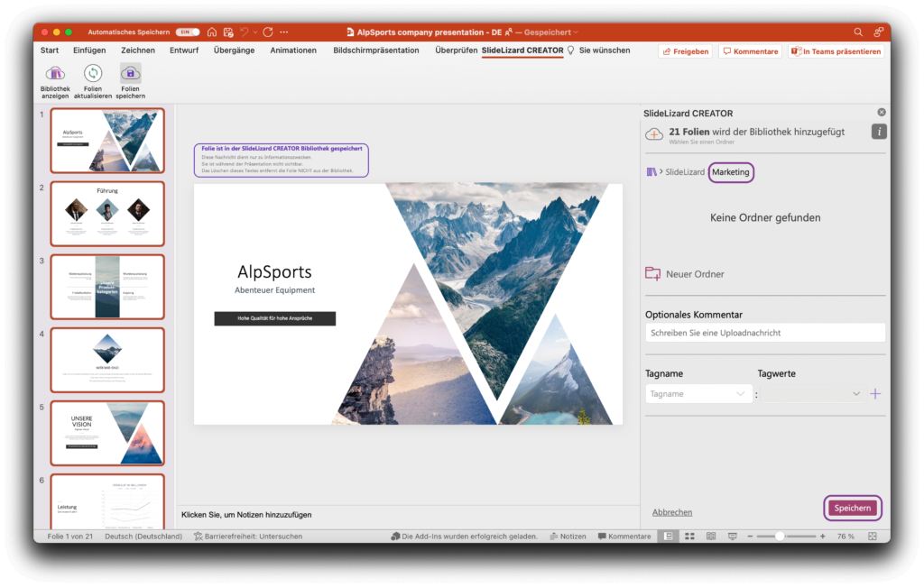Screen dimensions: 924x587
Task: Click the lightbulb Sie wünschen icon
Action: 570,50
